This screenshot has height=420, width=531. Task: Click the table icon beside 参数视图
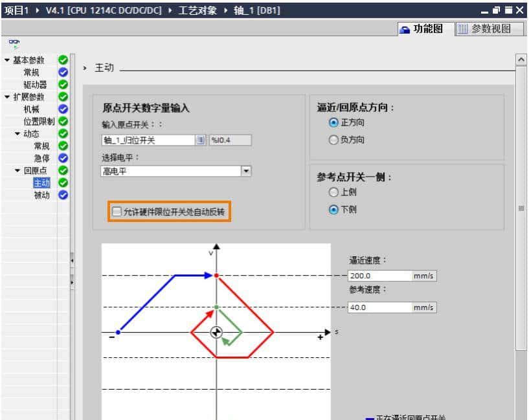tap(464, 28)
